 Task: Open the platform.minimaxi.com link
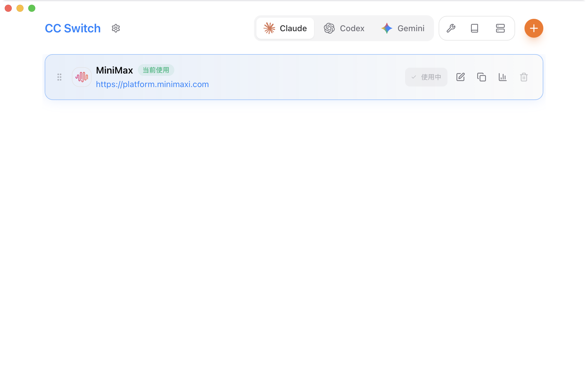[152, 84]
